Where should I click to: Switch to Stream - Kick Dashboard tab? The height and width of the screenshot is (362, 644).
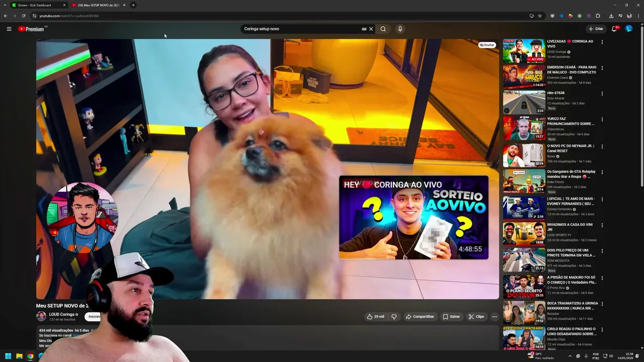point(38,5)
